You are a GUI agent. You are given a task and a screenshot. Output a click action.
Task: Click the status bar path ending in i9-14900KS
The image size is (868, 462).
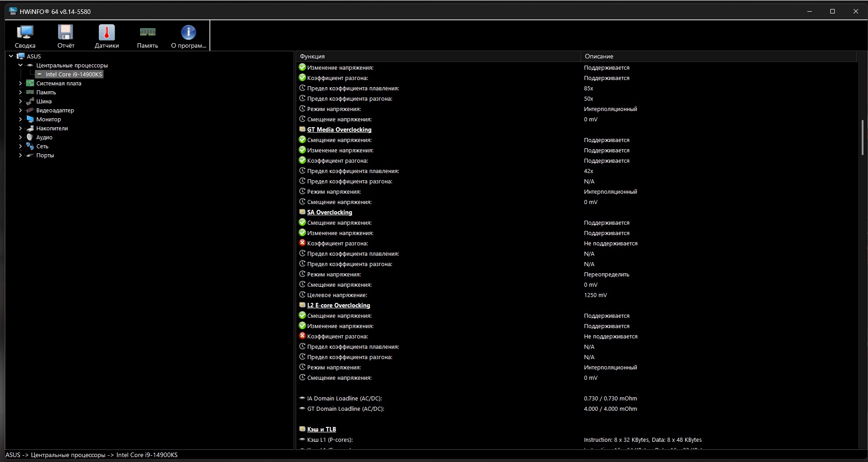(92, 455)
